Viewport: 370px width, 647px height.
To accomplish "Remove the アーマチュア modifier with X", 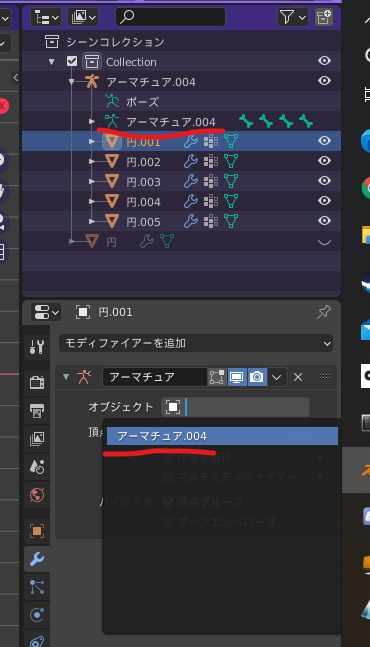I will point(298,377).
